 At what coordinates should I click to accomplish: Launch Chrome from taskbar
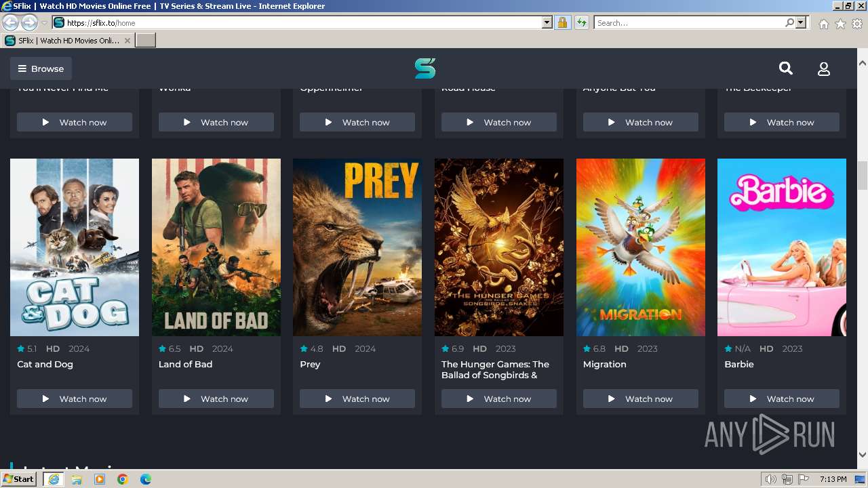point(123,479)
